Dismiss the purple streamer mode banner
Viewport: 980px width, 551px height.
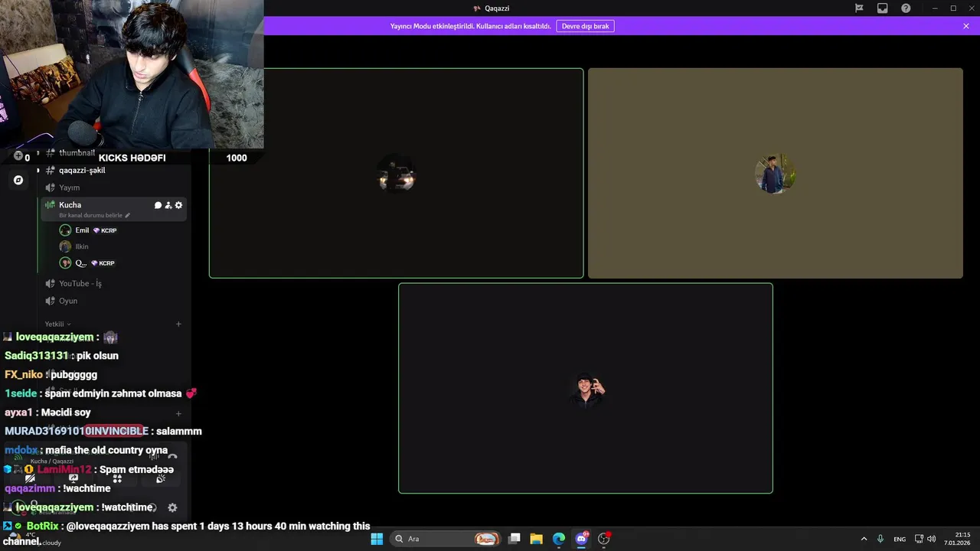point(966,26)
